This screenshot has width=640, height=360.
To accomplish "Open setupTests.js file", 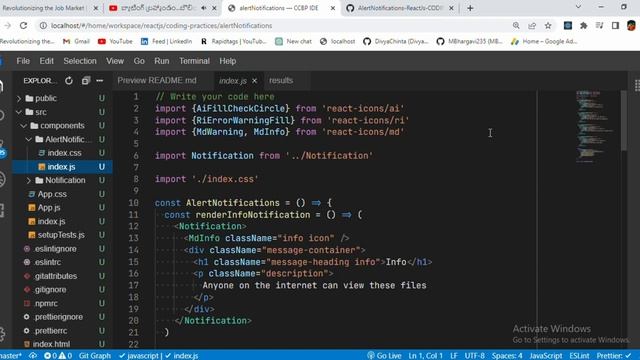I will (x=61, y=235).
